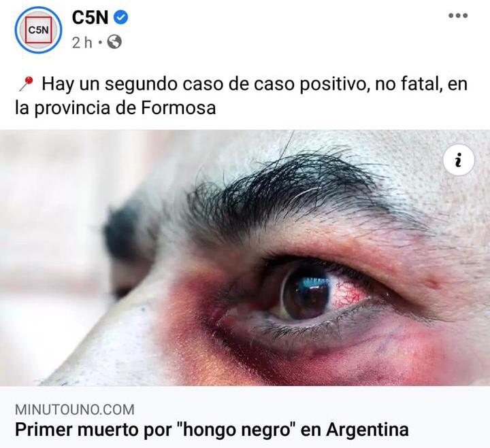490x448 pixels.
Task: Click the globe public audience icon
Action: 114,42
